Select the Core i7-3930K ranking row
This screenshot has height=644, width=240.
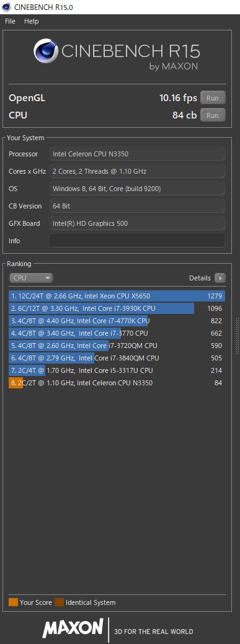coord(117,308)
